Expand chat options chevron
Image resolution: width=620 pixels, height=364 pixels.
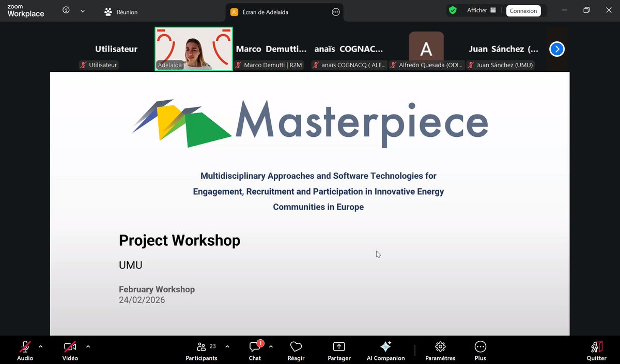tap(271, 346)
